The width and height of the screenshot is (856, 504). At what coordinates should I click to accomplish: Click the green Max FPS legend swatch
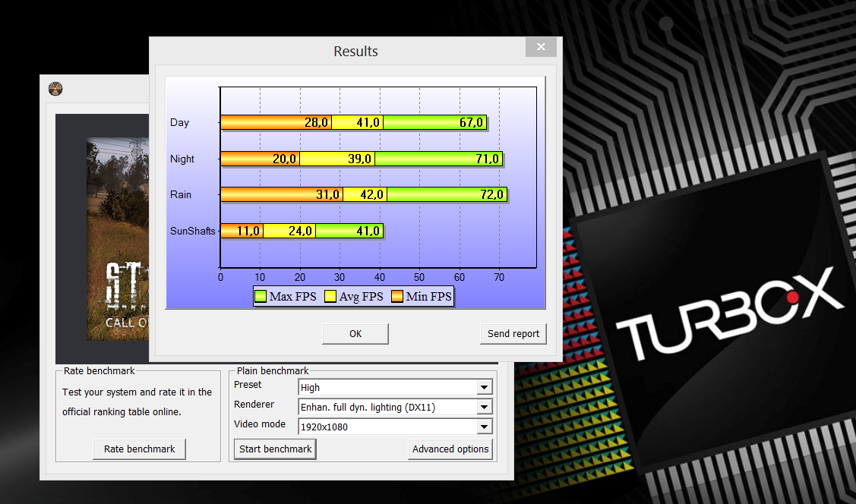(261, 296)
